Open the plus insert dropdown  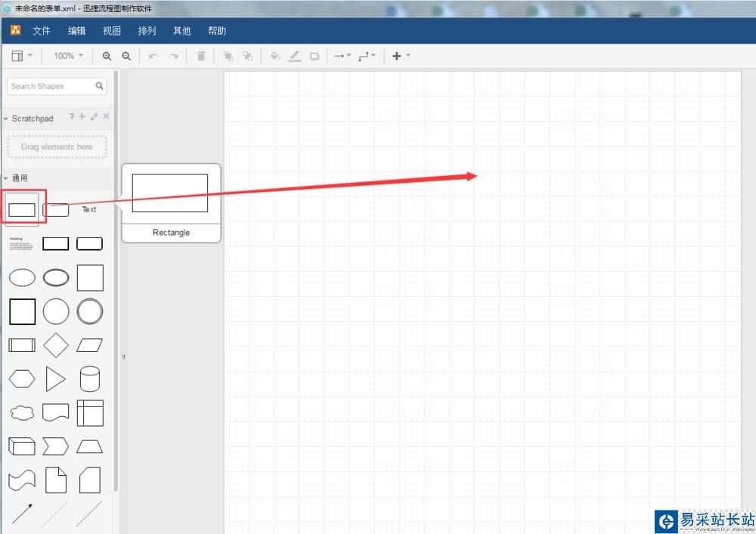[x=401, y=56]
